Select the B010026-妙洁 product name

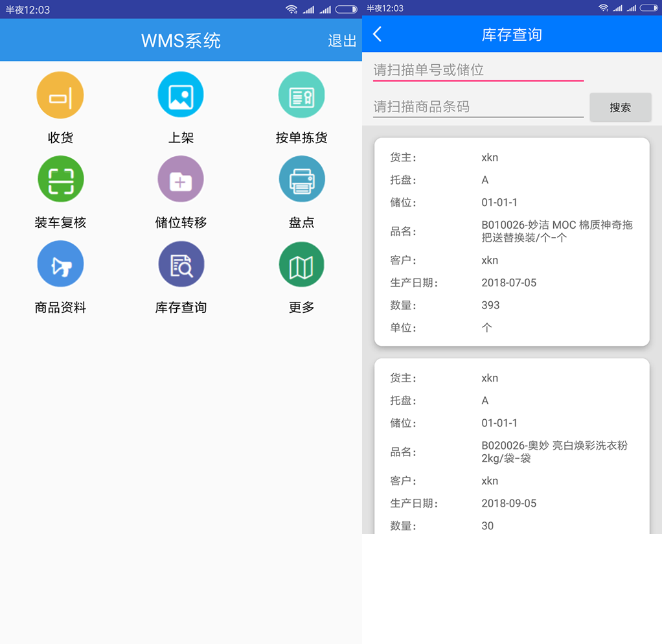(557, 231)
